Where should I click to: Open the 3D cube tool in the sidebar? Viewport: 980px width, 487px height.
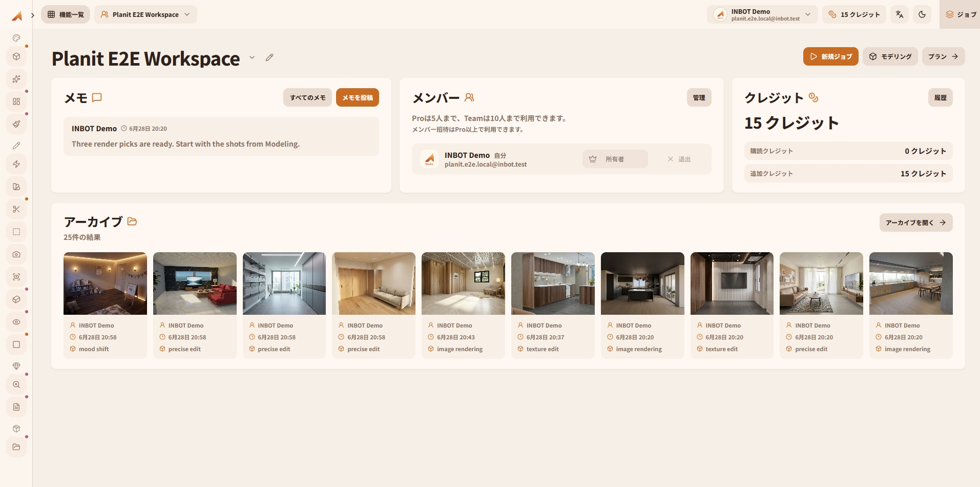16,56
